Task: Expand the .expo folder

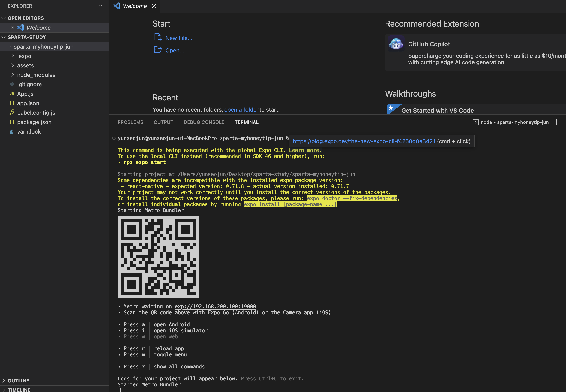Action: click(x=12, y=56)
